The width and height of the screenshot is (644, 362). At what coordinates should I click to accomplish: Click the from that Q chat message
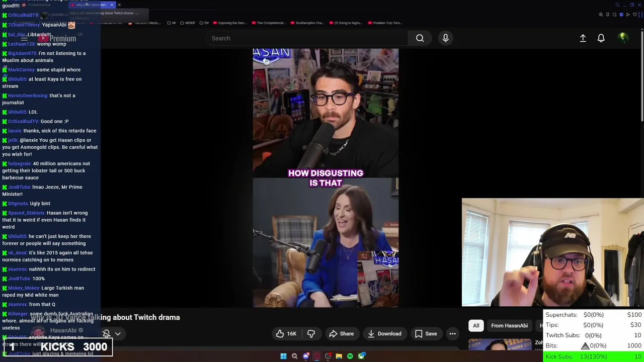point(42,304)
